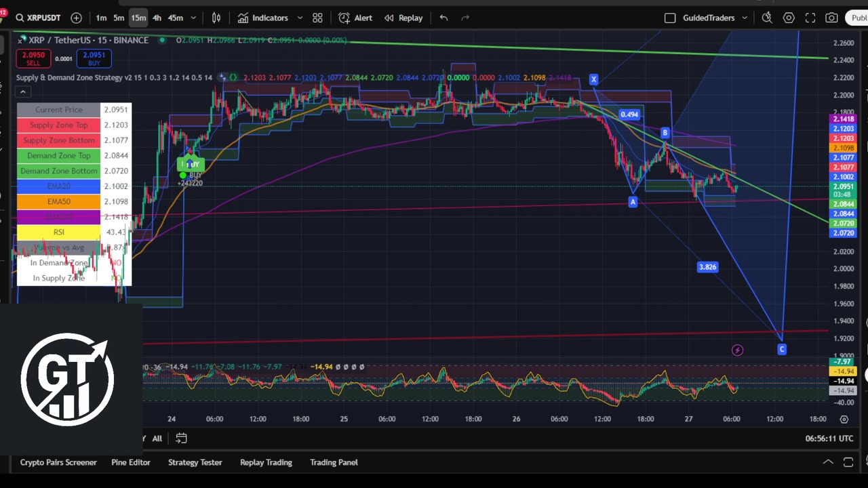Open the 06:56:11 UTC timezone menu
Image resolution: width=868 pixels, height=488 pixels.
tap(829, 439)
